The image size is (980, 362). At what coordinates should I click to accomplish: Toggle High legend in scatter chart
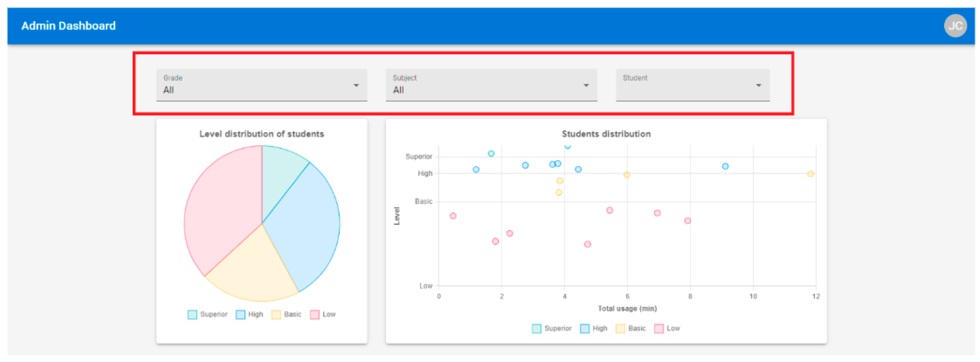coord(594,328)
